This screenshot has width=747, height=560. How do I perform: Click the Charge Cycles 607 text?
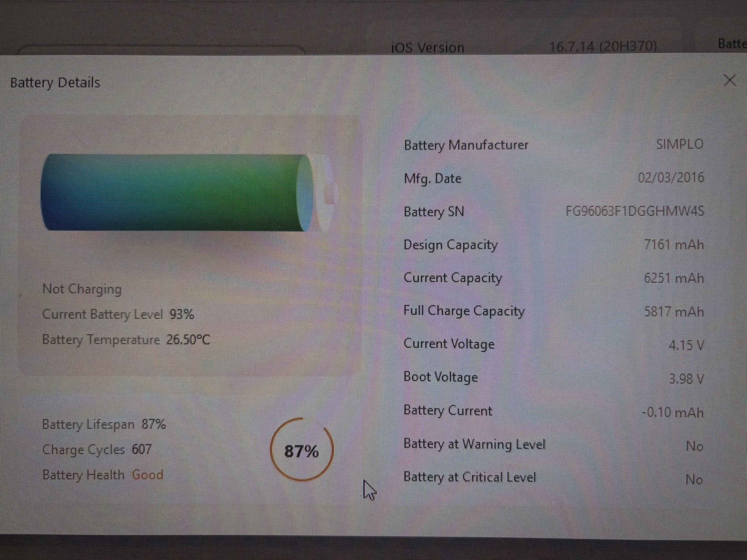97,449
